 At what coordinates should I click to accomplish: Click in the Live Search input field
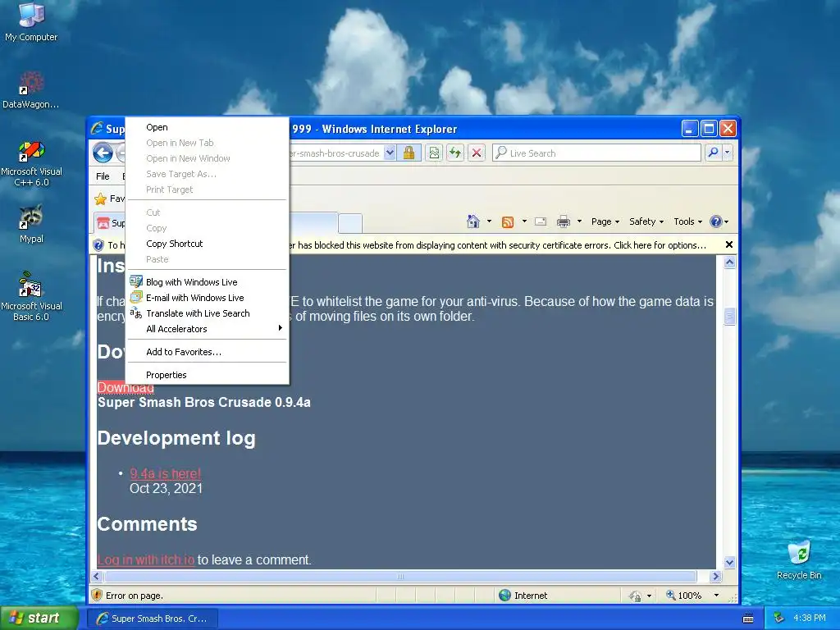click(x=604, y=153)
